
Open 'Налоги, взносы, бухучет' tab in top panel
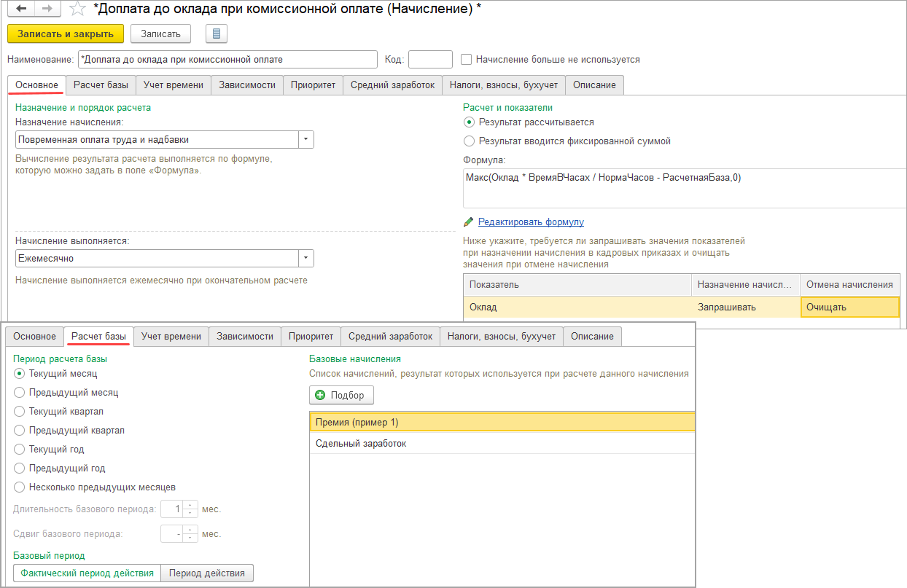(503, 85)
